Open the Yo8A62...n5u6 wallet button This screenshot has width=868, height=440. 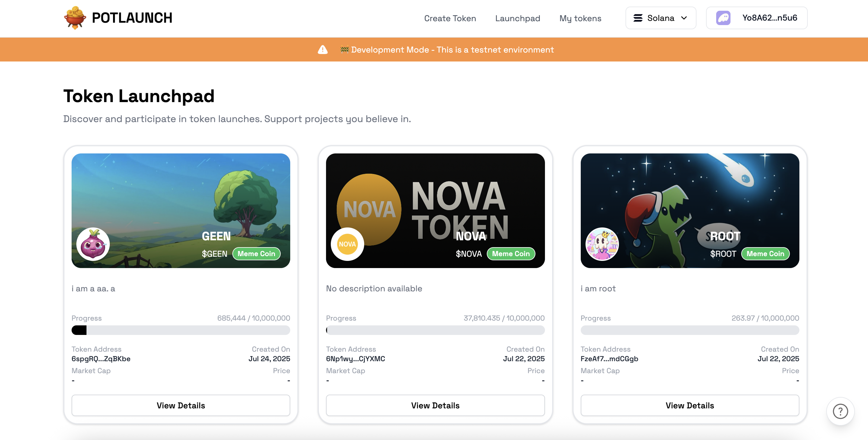click(x=756, y=18)
